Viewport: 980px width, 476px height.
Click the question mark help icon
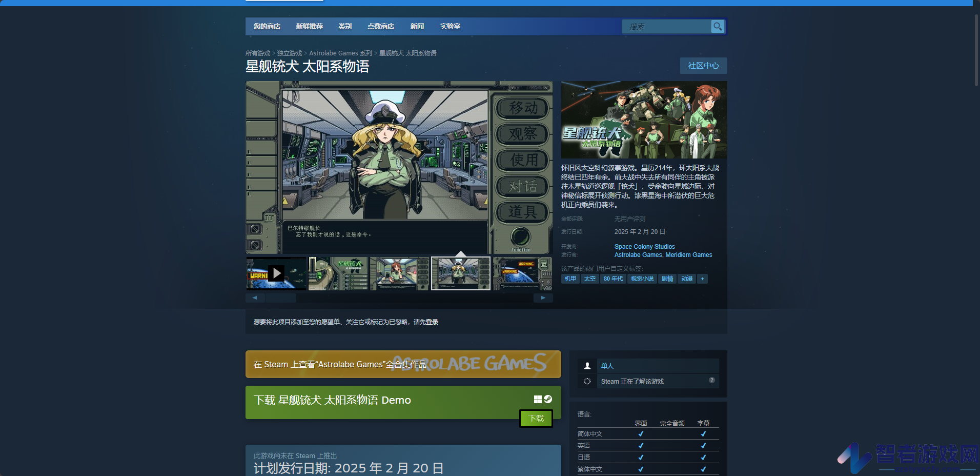point(711,380)
